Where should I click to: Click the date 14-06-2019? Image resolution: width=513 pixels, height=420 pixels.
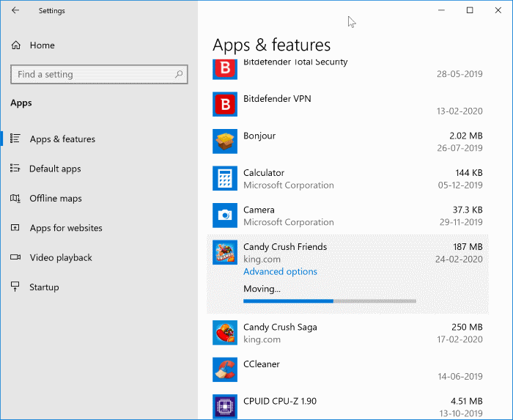[460, 377]
